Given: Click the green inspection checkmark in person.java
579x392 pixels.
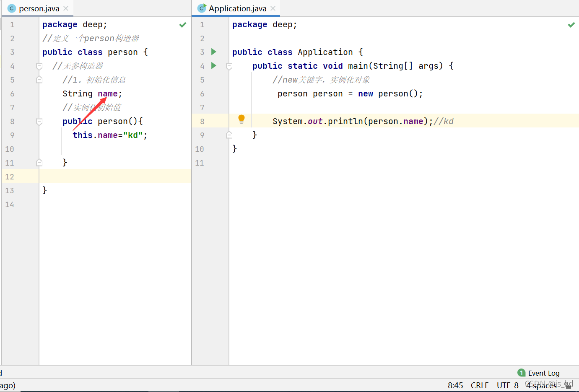Looking at the screenshot, I should click(x=183, y=25).
